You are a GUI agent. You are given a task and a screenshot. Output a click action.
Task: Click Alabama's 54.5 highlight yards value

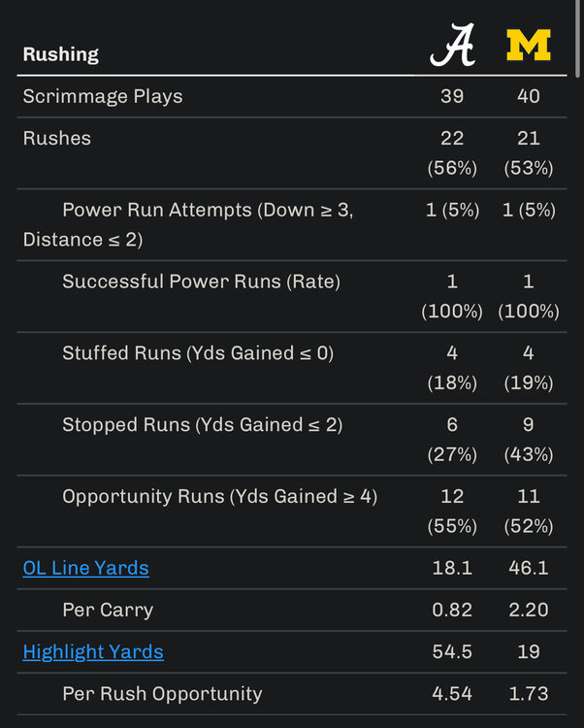tap(452, 651)
